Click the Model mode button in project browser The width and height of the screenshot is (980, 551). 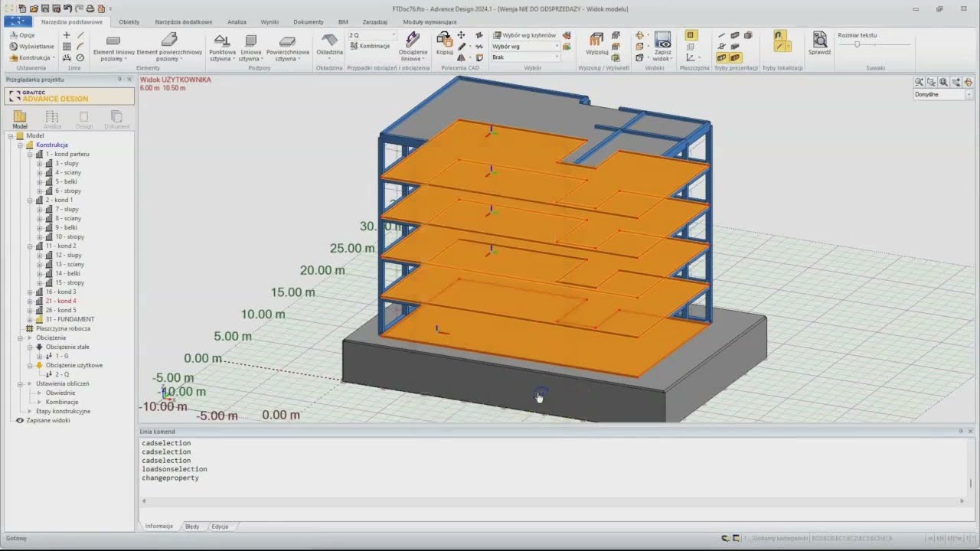tap(20, 119)
